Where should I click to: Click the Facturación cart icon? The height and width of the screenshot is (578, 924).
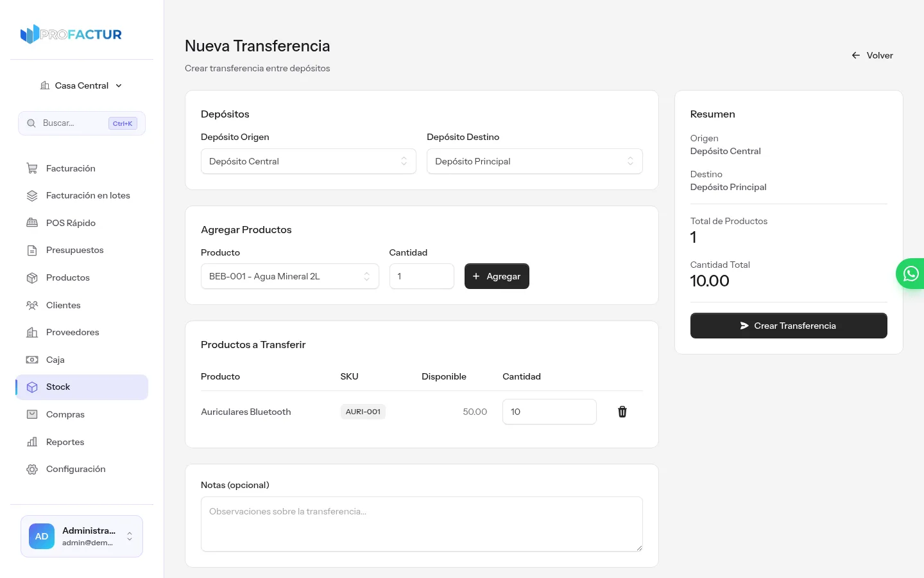tap(32, 168)
